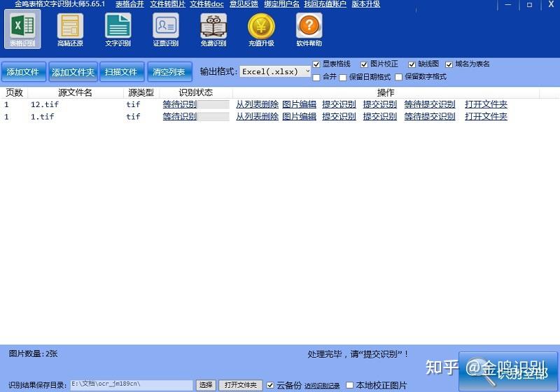
Task: Click 等待提交识别 in 12.tif row
Action: tap(430, 104)
